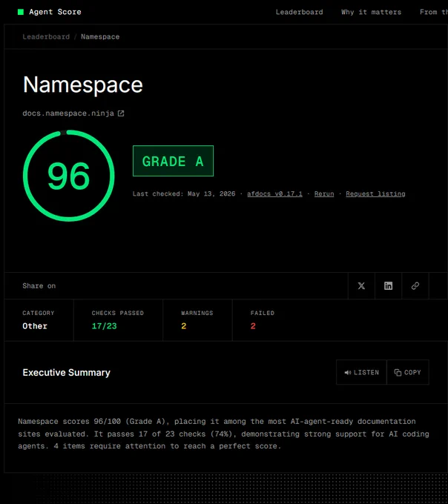This screenshot has height=504, width=448.
Task: Open the Agent Score home link
Action: [49, 12]
